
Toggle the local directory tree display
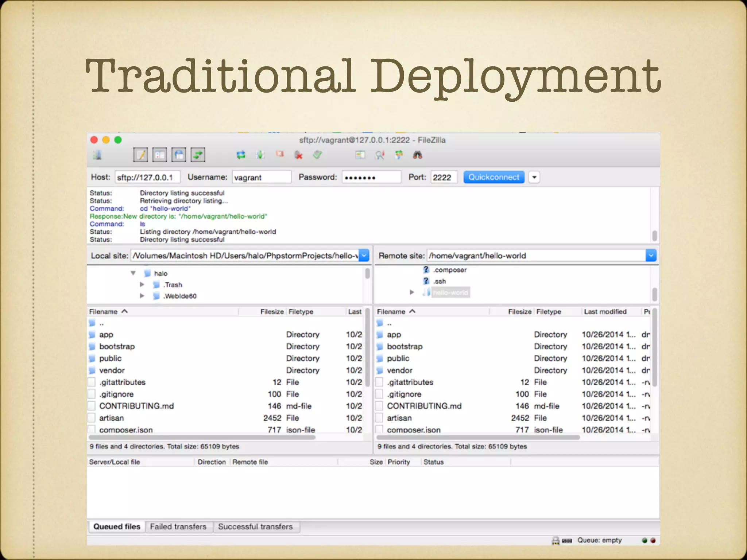[160, 155]
